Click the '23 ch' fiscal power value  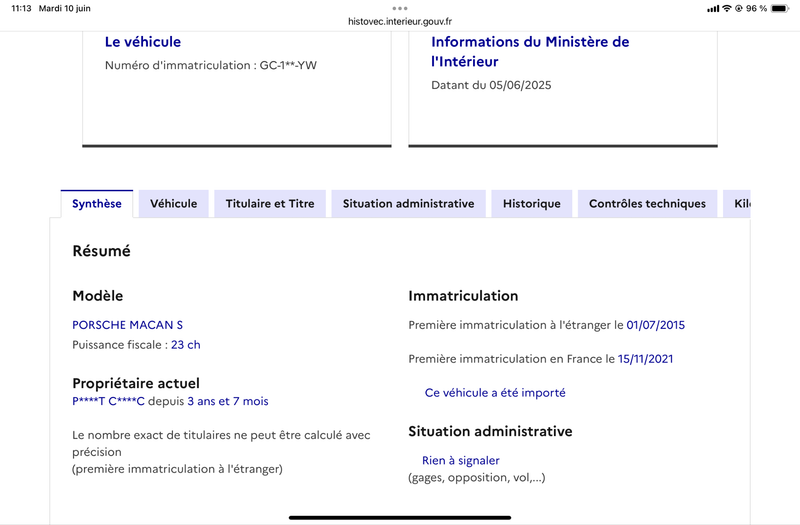(x=186, y=345)
